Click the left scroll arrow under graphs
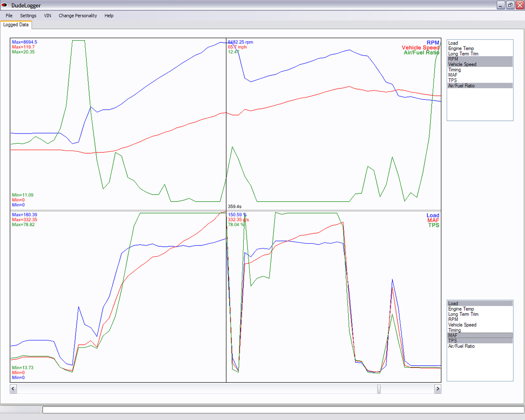The width and height of the screenshot is (525, 420). coord(13,388)
